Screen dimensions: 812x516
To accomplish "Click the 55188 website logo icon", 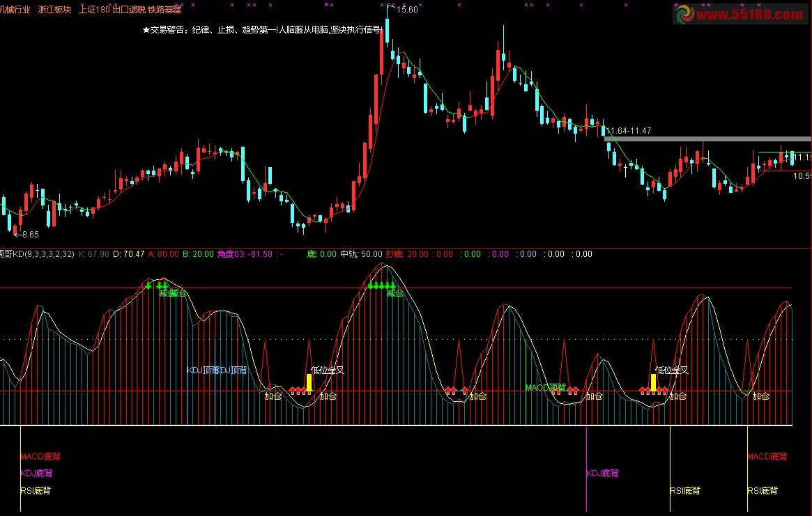I will tap(684, 14).
